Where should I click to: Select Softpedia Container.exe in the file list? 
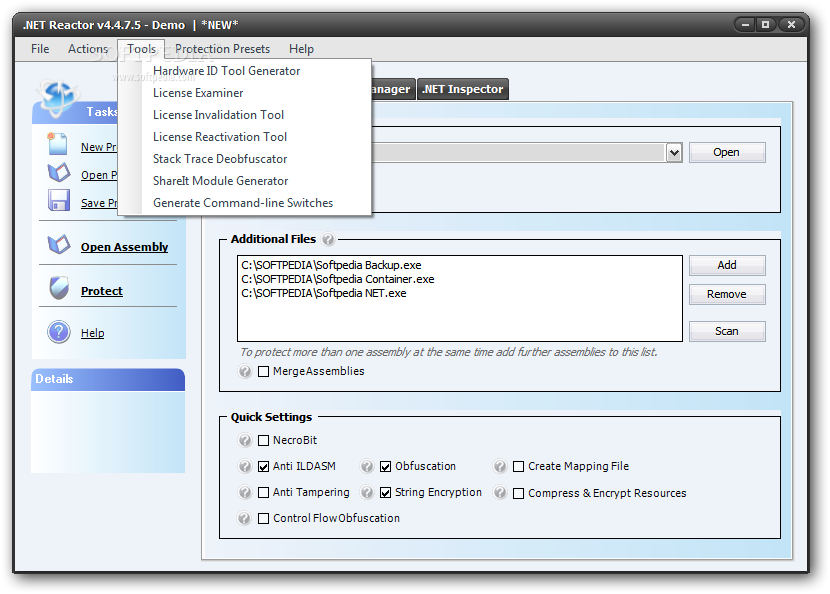pyautogui.click(x=338, y=279)
